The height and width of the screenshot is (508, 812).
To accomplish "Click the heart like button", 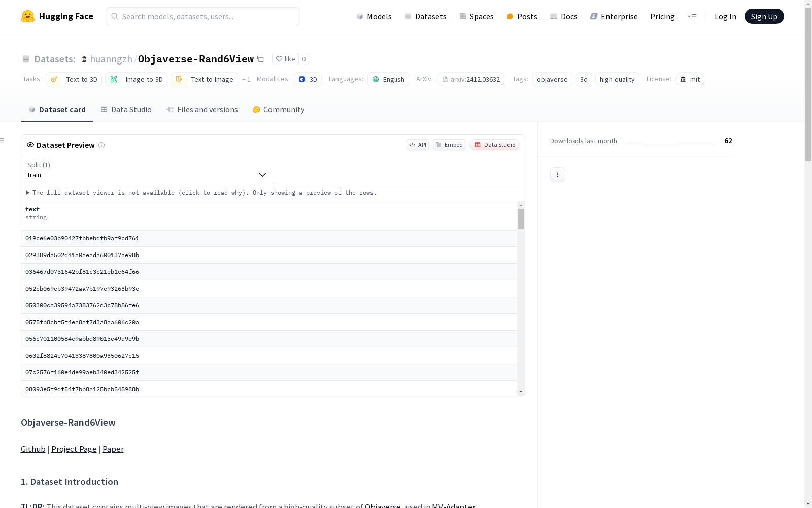I will click(x=285, y=59).
